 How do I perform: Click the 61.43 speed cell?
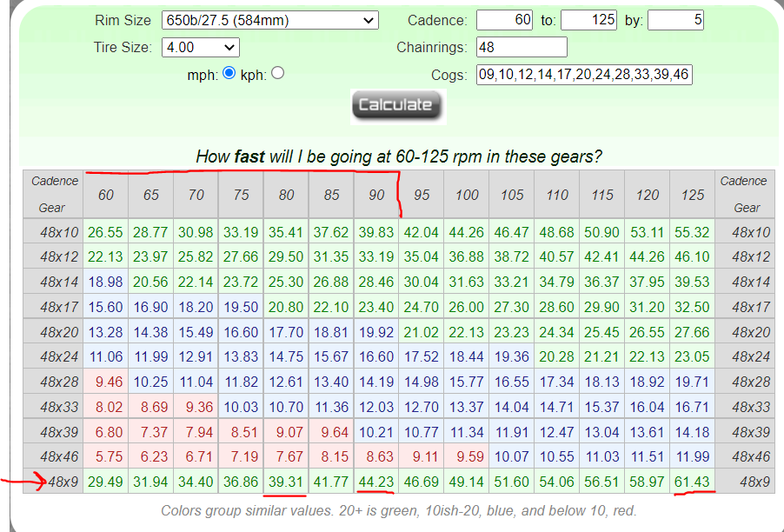[692, 481]
